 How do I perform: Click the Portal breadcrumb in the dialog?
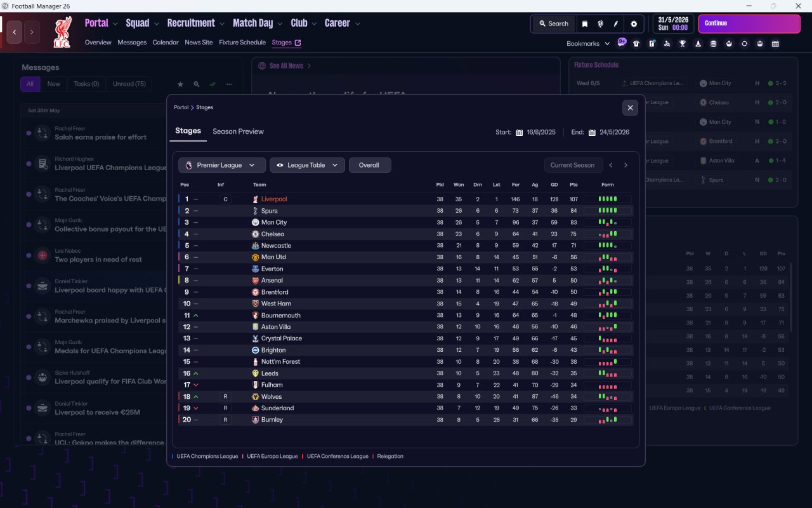[181, 107]
